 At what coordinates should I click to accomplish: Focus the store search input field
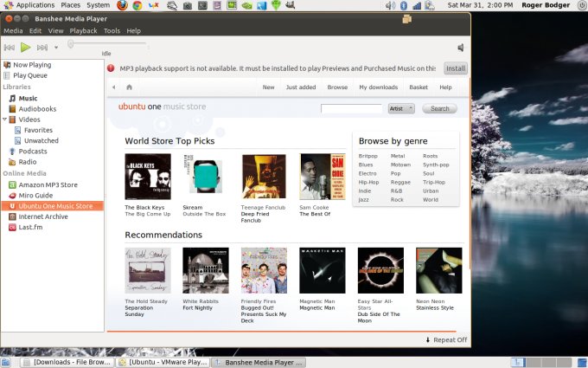pyautogui.click(x=351, y=108)
